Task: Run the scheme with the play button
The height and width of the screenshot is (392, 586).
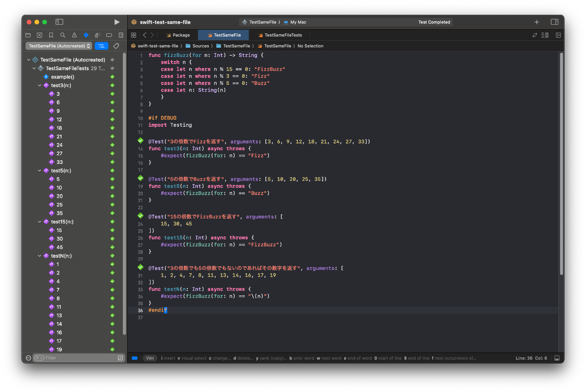Action: click(117, 22)
